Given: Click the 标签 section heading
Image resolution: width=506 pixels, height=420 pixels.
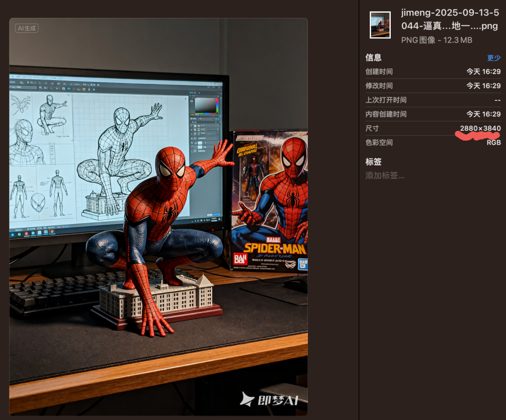Looking at the screenshot, I should [373, 162].
